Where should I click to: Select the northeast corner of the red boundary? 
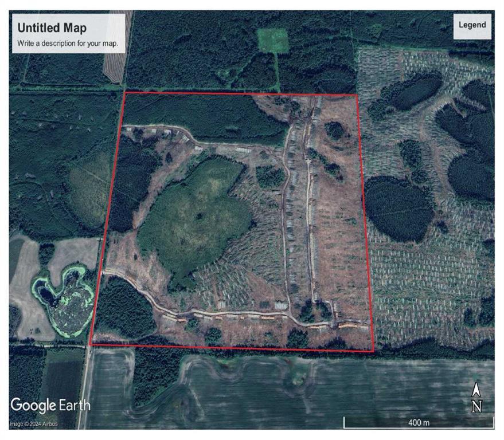(x=357, y=95)
